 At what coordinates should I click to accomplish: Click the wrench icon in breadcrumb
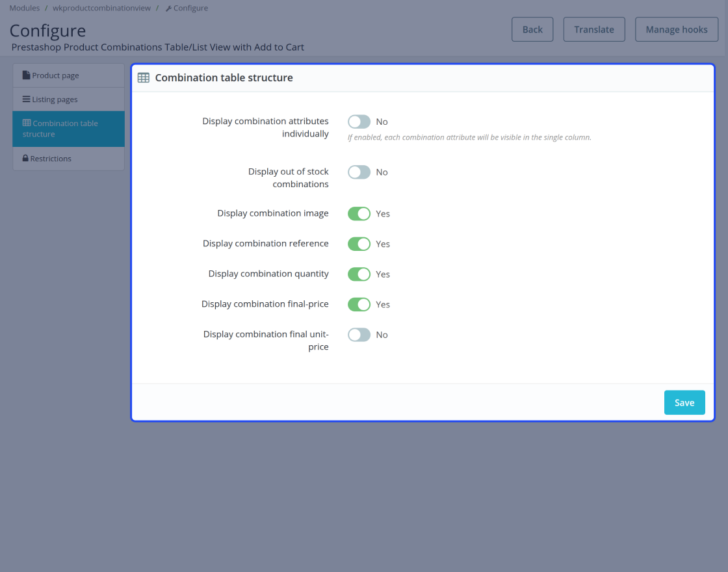(x=168, y=8)
